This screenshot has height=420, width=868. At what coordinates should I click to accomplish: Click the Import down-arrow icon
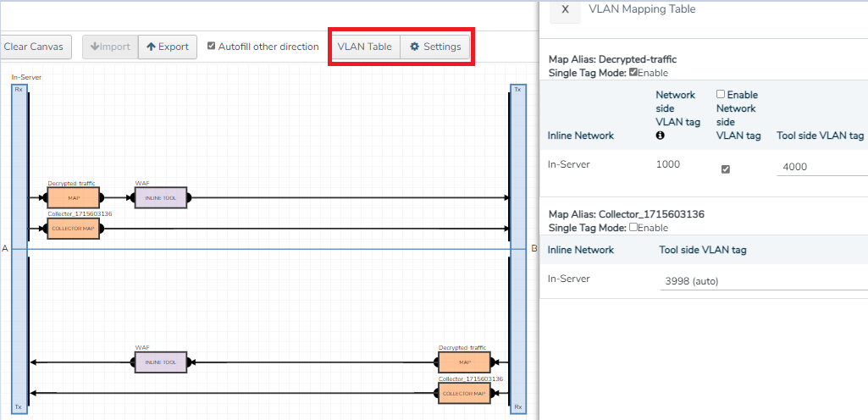click(x=95, y=47)
